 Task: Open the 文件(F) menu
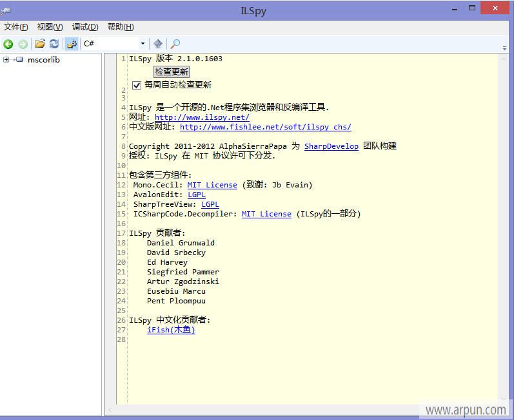pos(16,26)
